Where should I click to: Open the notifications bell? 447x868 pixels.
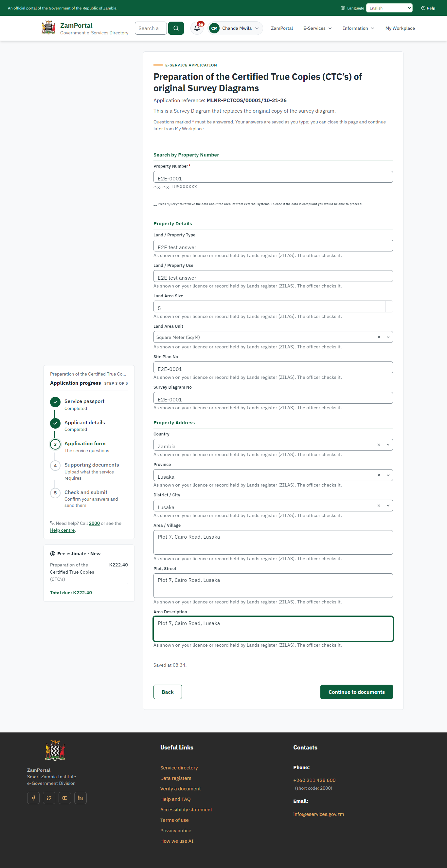(x=197, y=28)
